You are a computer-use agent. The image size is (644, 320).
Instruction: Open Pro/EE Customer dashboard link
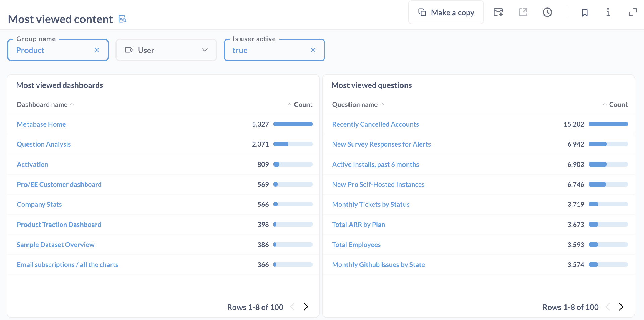(x=59, y=184)
